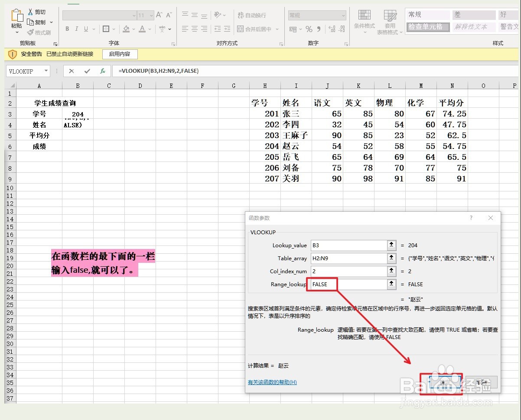The image size is (521, 420).
Task: Open Font group dialog launcher
Action: pyautogui.click(x=173, y=44)
